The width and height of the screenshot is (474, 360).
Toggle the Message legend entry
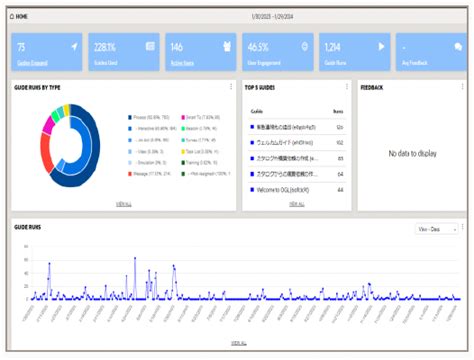coord(149,174)
